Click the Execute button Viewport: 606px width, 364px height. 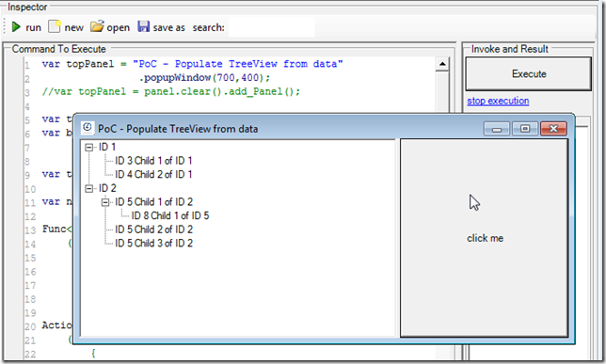(x=528, y=73)
